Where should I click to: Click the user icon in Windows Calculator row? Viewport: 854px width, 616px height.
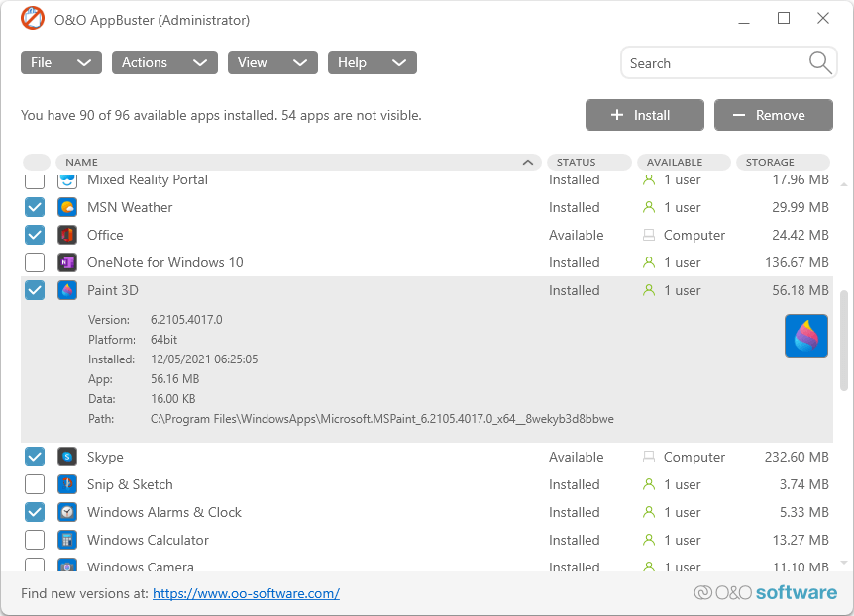point(649,540)
